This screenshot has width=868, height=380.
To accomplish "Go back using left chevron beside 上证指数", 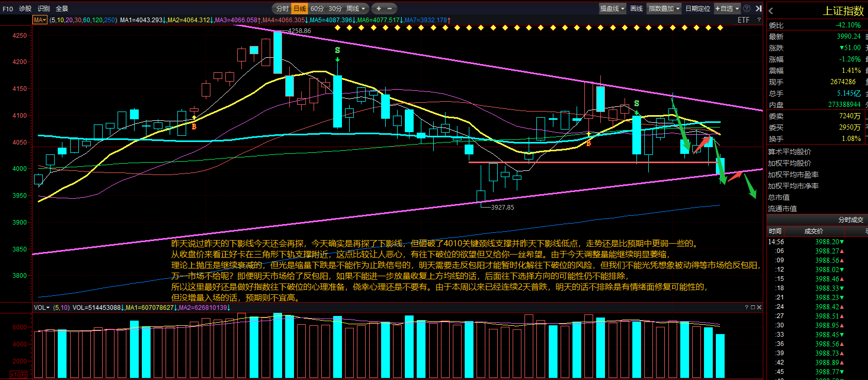I will point(771,11).
